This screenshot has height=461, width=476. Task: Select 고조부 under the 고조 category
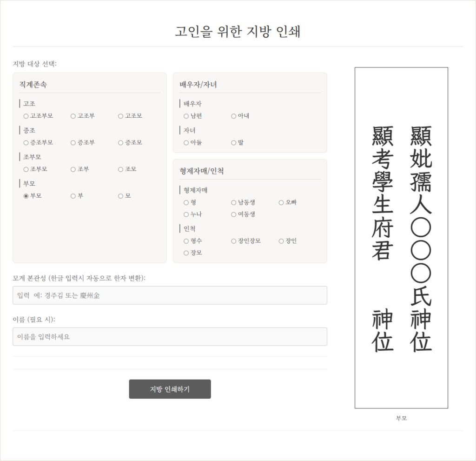coord(73,116)
